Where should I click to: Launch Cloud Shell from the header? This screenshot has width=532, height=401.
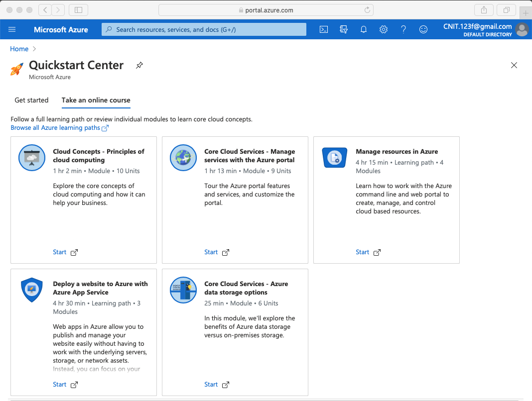(324, 29)
